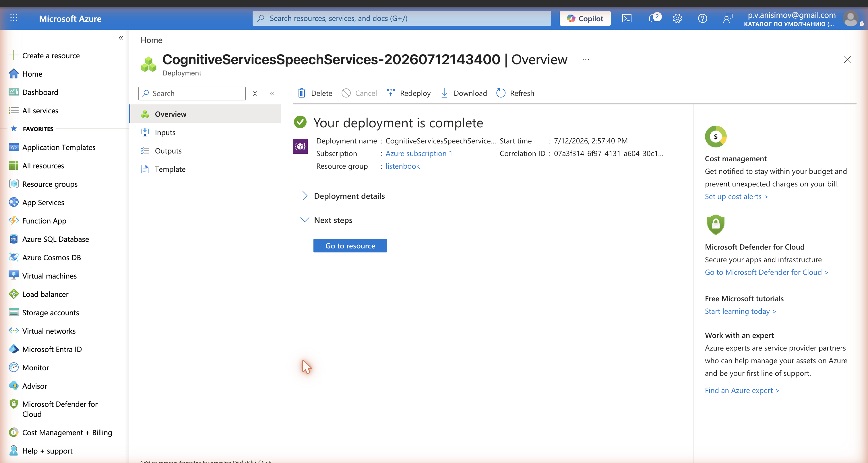Click the Home breadcrumb link
This screenshot has width=868, height=463.
tap(151, 40)
